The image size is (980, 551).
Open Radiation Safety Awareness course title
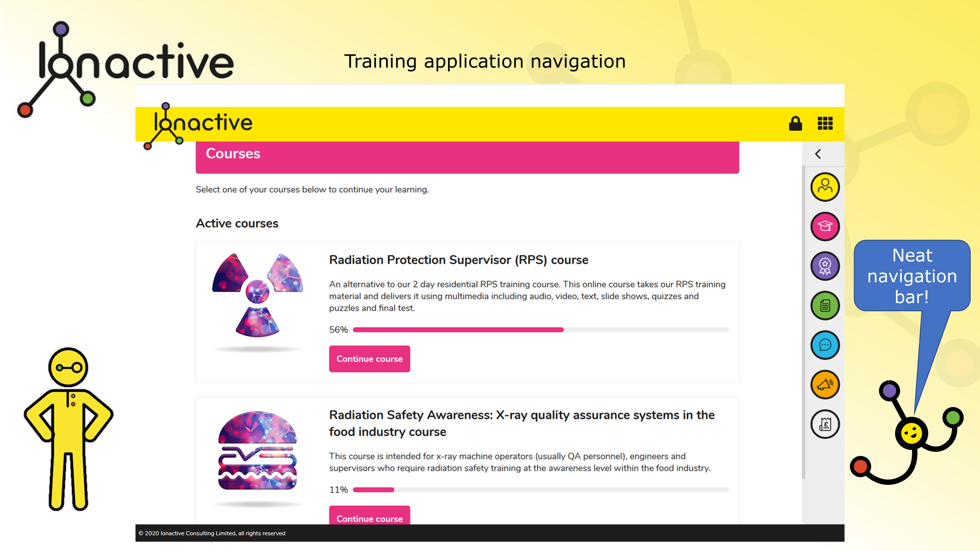[x=522, y=423]
